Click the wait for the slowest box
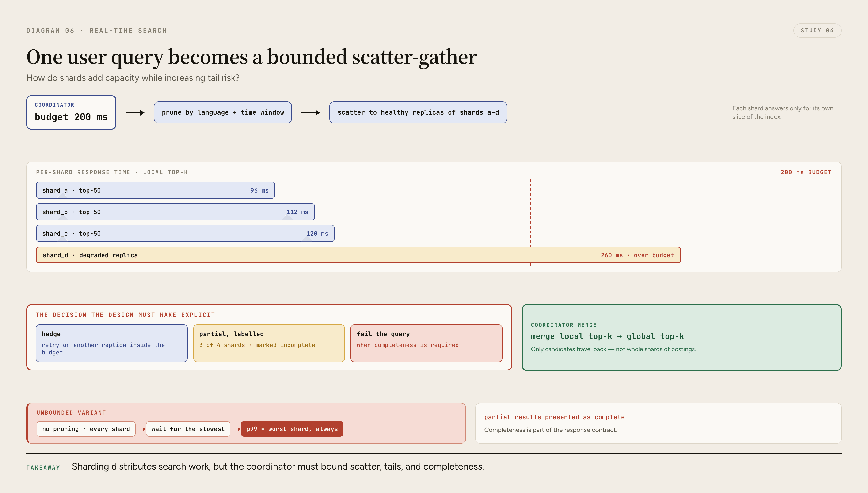Screen dimensions: 868x493 [188, 429]
